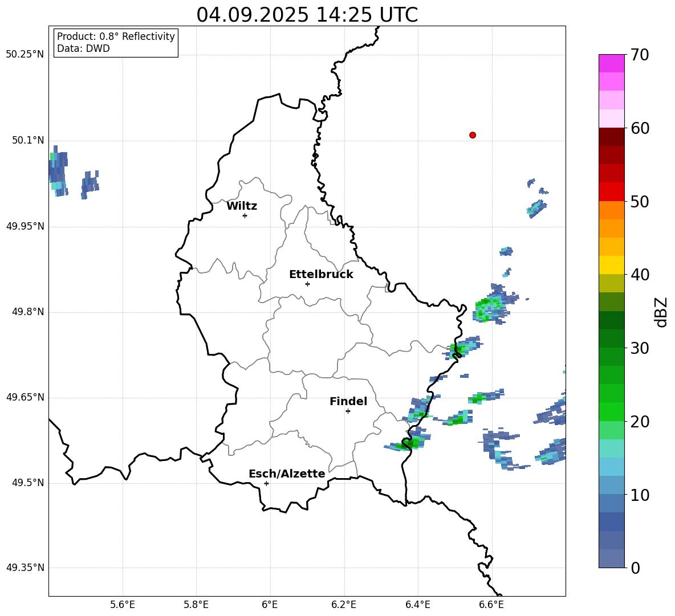Click the 49.95°N latitude label
This screenshot has height=616, width=675.
pyautogui.click(x=25, y=226)
